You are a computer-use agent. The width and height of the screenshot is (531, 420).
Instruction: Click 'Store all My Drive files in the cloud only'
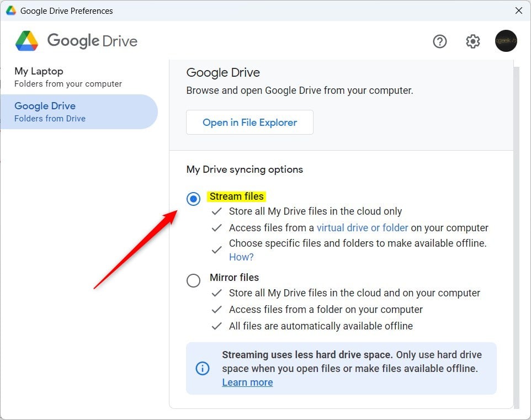(x=315, y=211)
